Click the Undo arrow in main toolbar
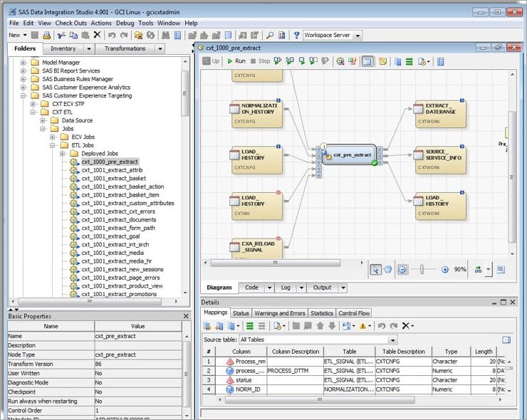527x420 pixels. [x=112, y=35]
